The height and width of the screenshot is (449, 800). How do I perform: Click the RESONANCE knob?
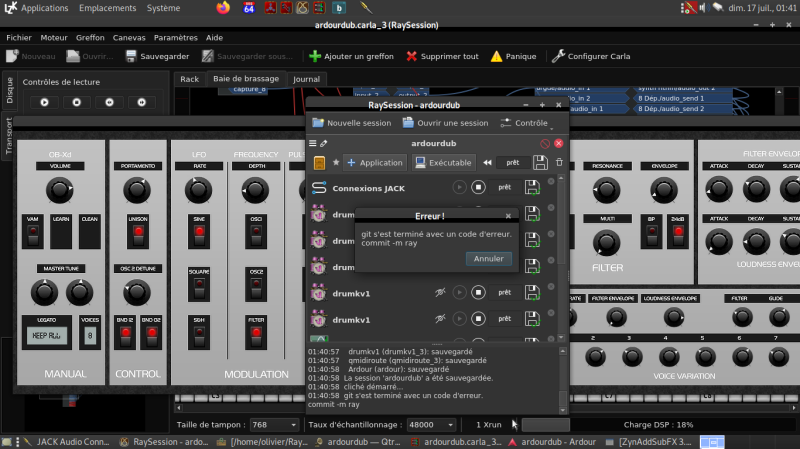click(x=606, y=190)
